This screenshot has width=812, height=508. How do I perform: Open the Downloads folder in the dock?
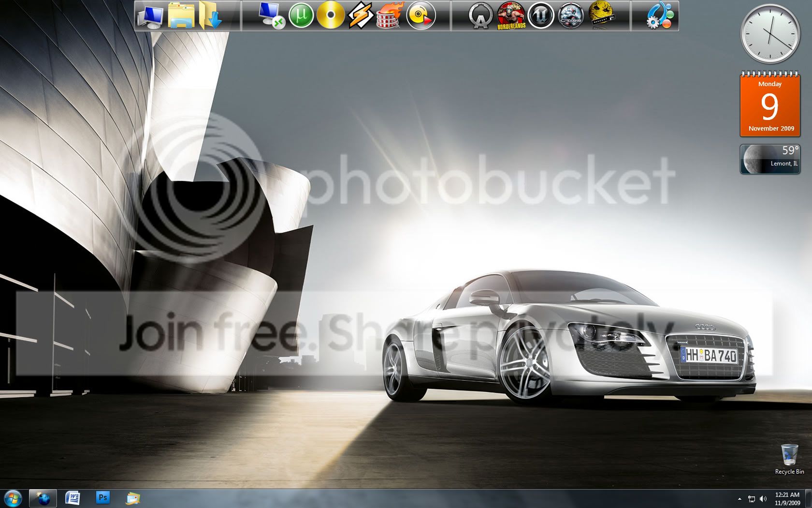(211, 15)
